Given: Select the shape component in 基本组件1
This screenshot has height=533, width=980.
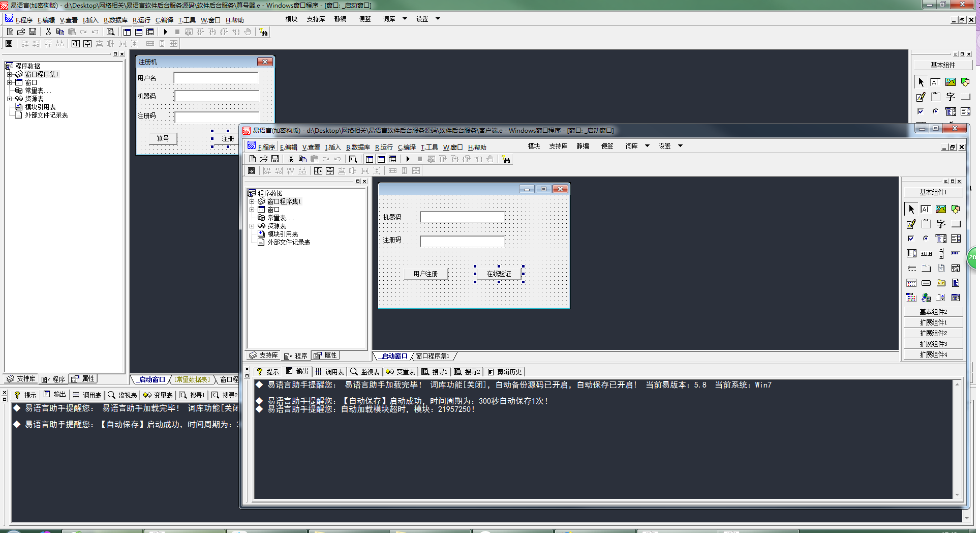Looking at the screenshot, I should 956,209.
